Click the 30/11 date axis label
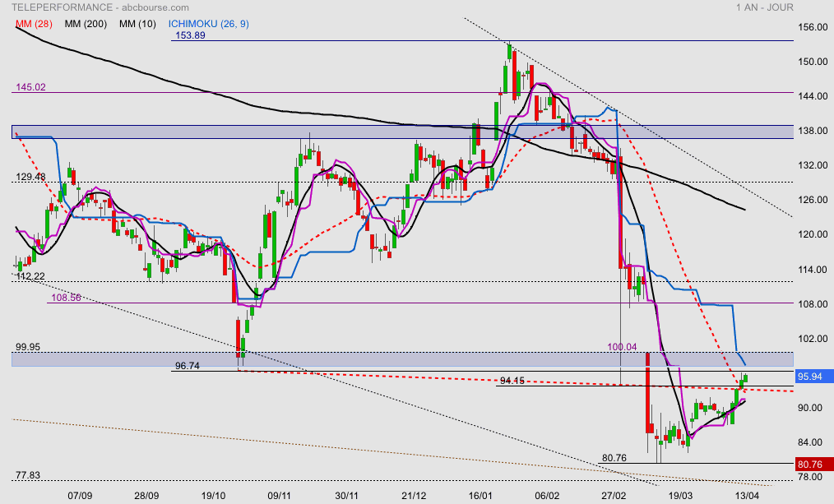 346,496
